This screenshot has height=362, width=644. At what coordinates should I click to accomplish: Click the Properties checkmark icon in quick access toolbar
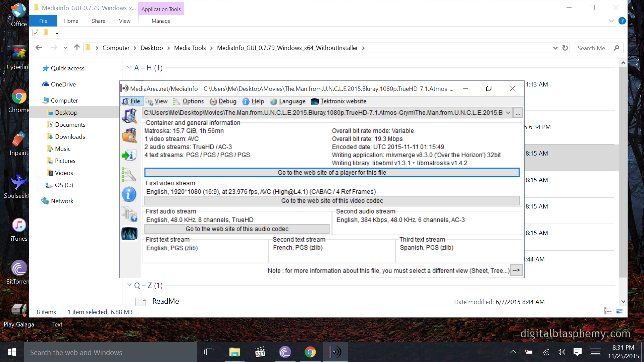(x=36, y=33)
